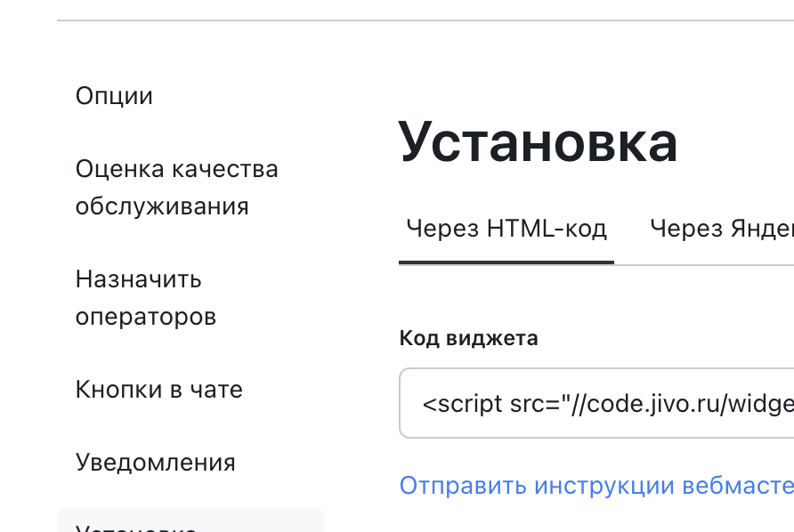Switch to the Через Яндекс tab
The width and height of the screenshot is (794, 532).
tap(721, 230)
